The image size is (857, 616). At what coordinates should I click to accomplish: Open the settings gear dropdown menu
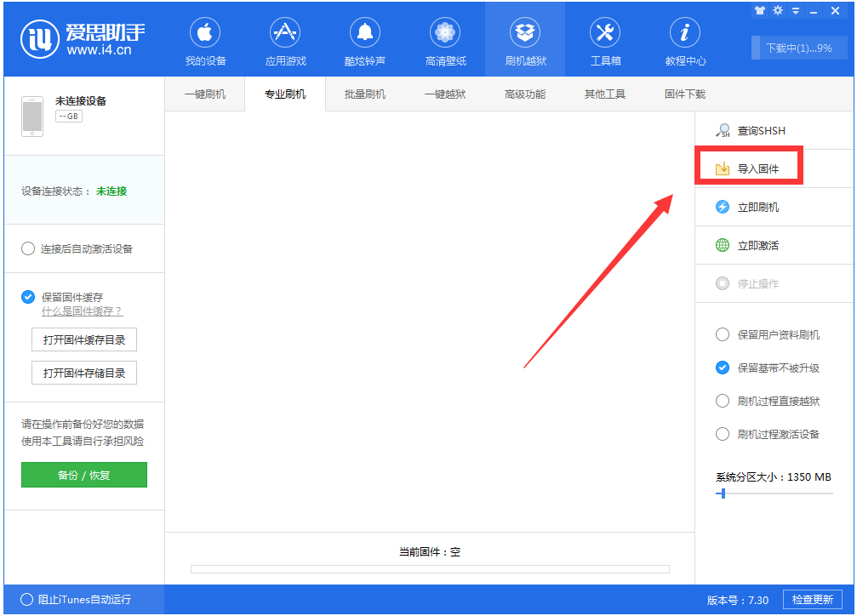pos(776,10)
